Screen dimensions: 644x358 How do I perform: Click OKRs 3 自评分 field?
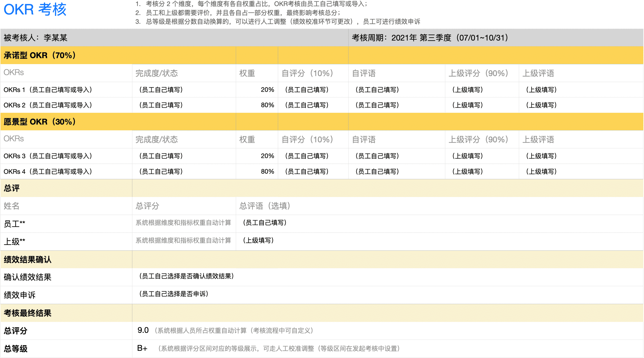pos(313,156)
